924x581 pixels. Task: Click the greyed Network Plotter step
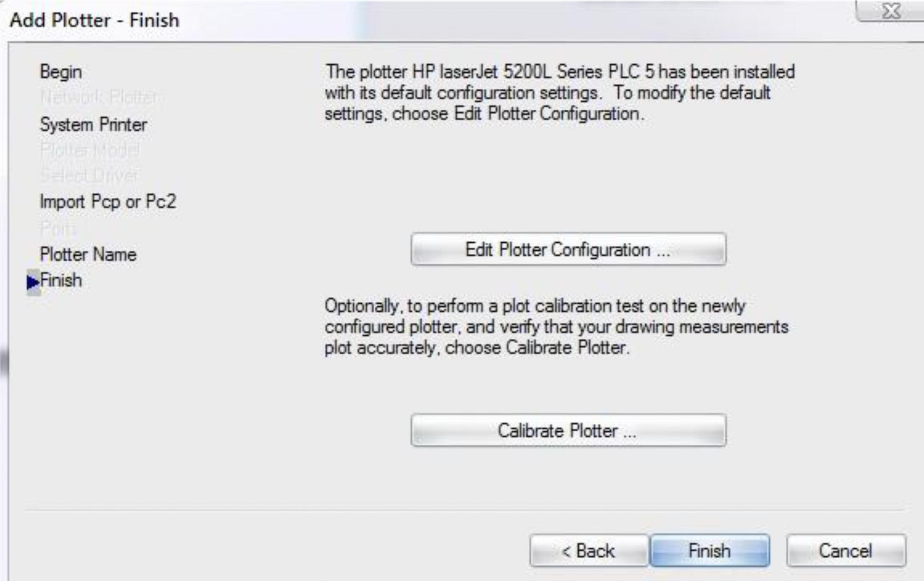(101, 97)
